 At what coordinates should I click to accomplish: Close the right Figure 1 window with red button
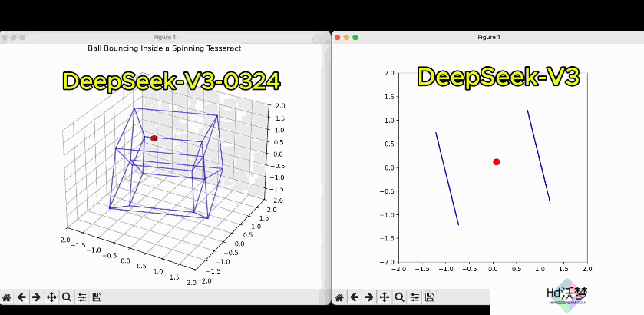tap(338, 38)
